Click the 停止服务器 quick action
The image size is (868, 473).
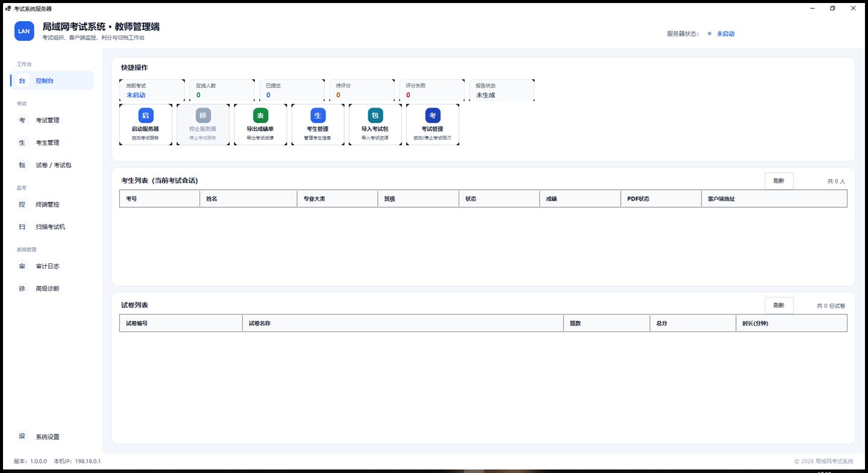(203, 125)
